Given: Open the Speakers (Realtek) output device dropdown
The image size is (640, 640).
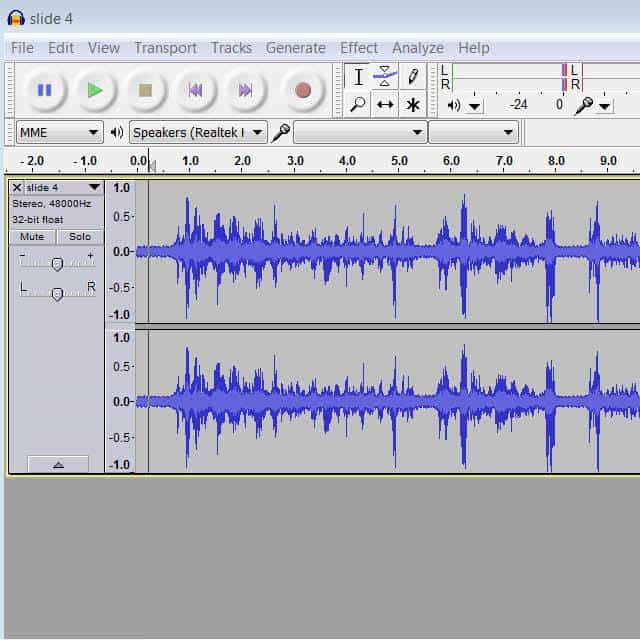Looking at the screenshot, I should 198,132.
